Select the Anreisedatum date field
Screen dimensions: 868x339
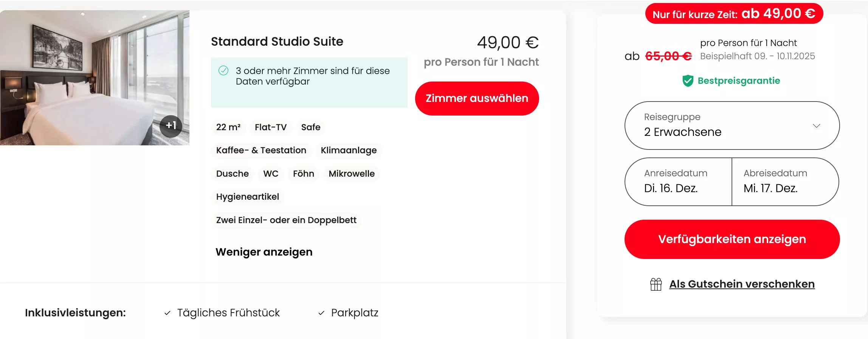click(x=678, y=182)
